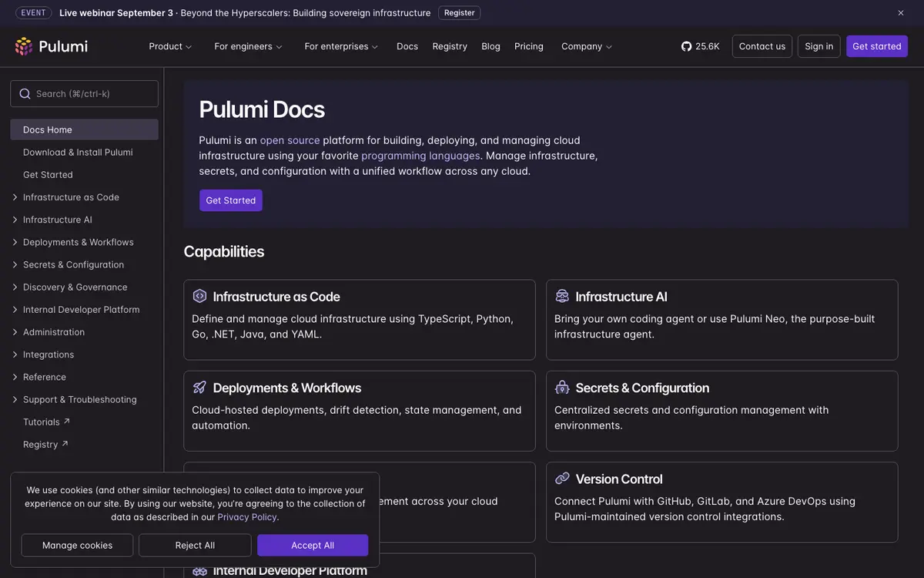
Task: Open the Privacy Policy link
Action: (x=247, y=517)
